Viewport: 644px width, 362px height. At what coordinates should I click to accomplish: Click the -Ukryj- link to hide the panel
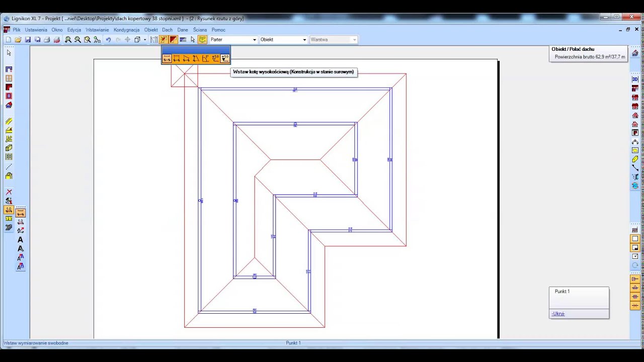click(558, 314)
